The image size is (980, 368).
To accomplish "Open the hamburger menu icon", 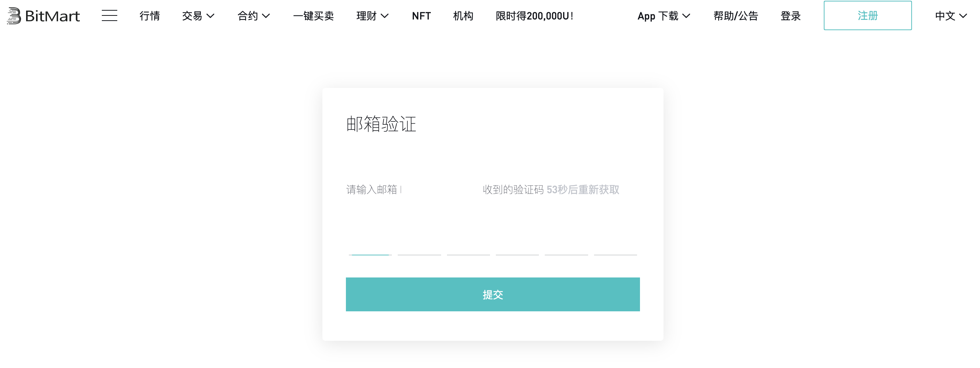I will tap(109, 15).
